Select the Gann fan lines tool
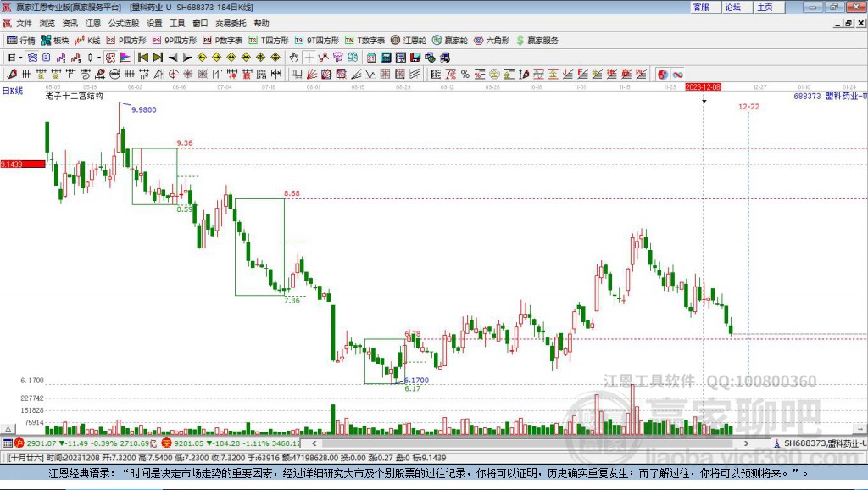Viewport: 868px width, 490px height. click(x=312, y=75)
